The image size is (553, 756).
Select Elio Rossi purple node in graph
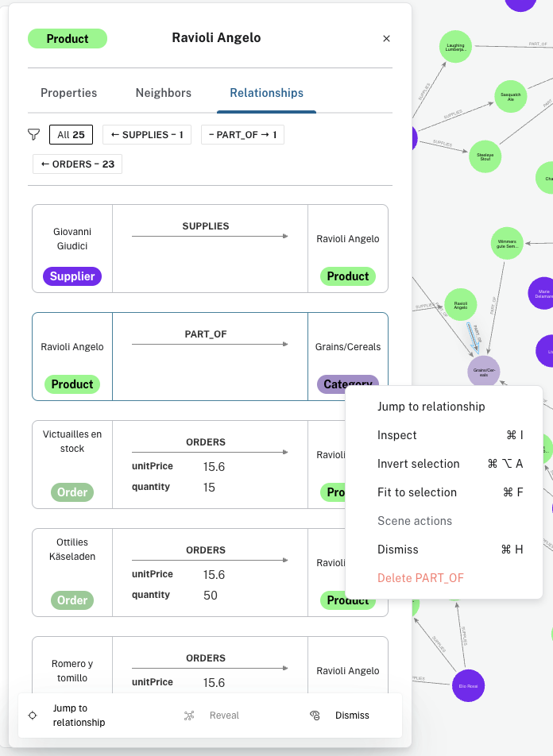click(468, 685)
